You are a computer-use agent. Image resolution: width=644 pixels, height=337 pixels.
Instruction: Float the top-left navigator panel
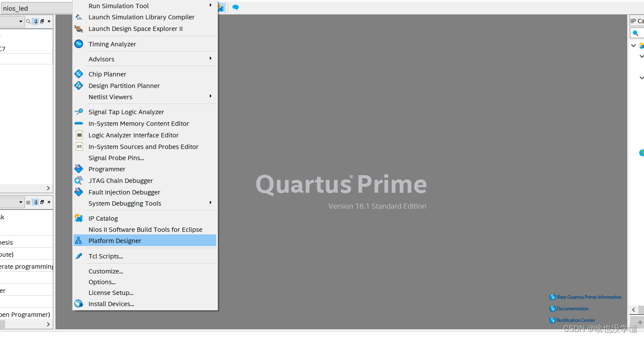point(42,21)
